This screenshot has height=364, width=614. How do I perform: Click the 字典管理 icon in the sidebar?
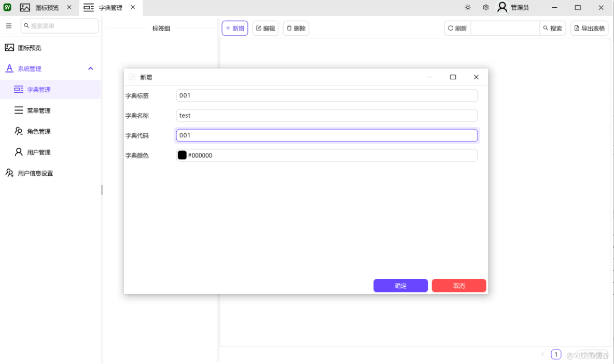pyautogui.click(x=18, y=89)
